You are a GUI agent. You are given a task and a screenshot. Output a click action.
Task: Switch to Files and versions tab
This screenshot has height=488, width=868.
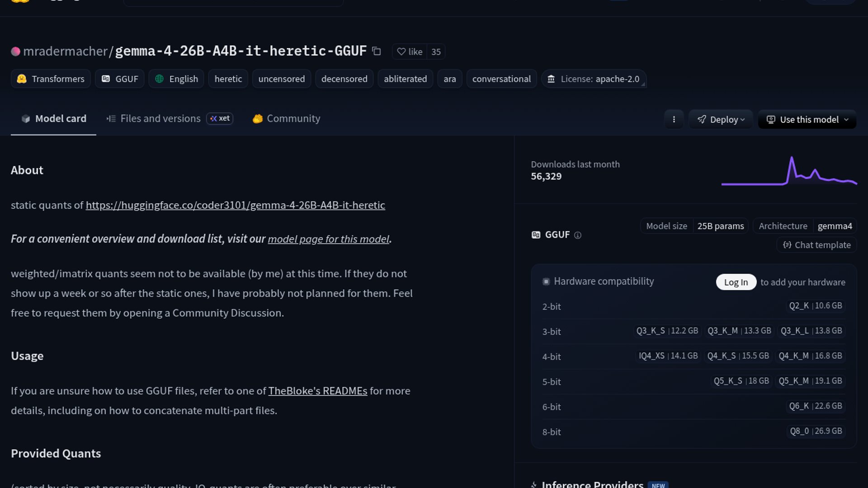click(160, 118)
